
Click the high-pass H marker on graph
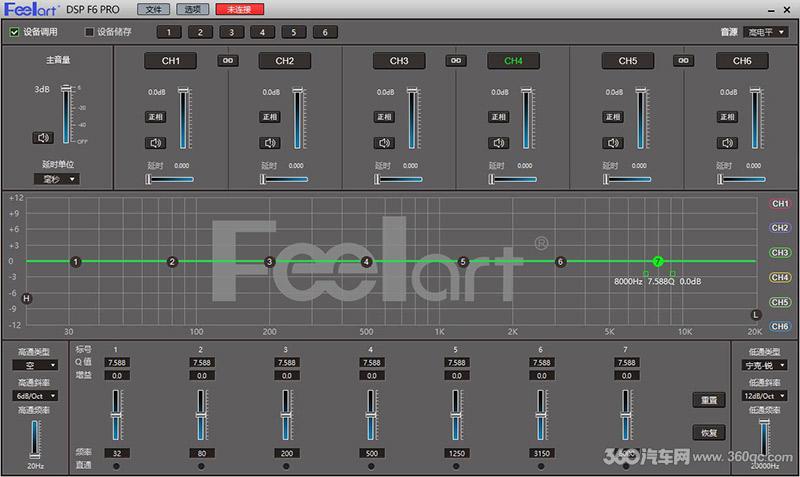tap(27, 298)
